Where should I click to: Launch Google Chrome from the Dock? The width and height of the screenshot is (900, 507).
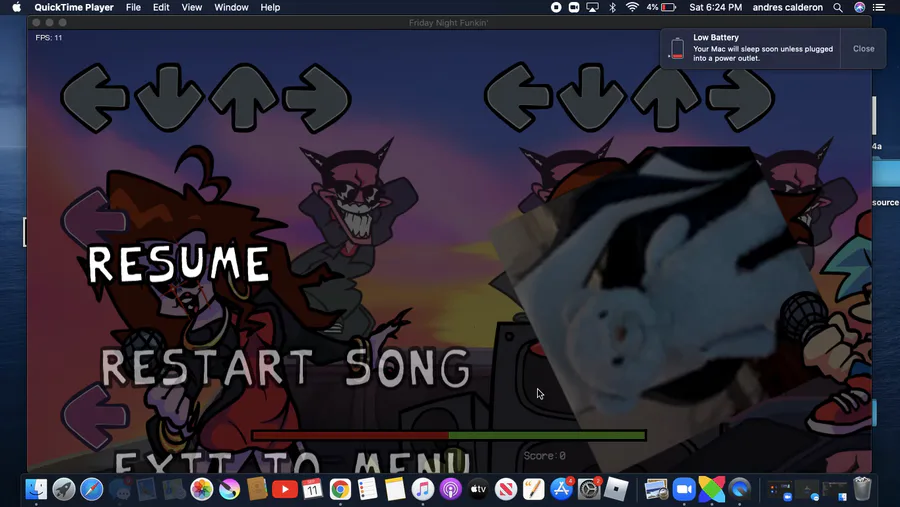click(340, 489)
